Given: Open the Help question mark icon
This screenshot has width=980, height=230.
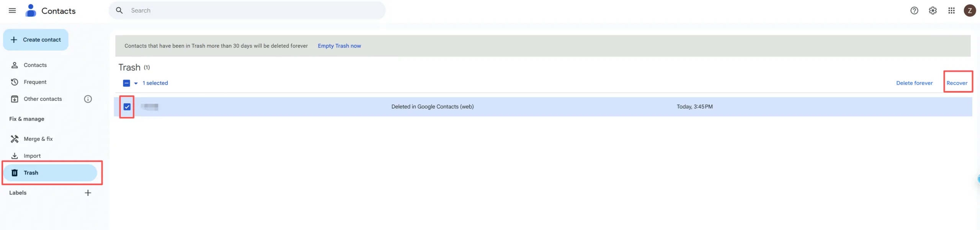Looking at the screenshot, I should [914, 11].
